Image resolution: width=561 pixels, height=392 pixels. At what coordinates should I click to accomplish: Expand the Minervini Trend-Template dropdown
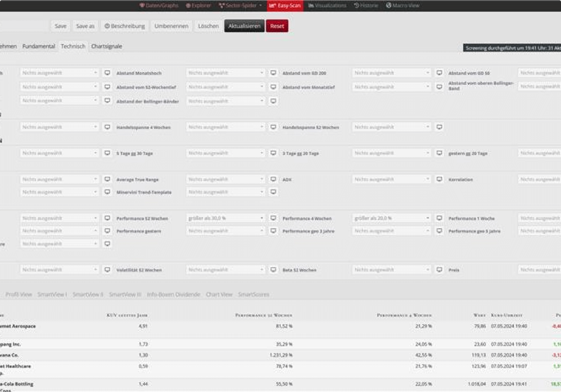tap(226, 192)
